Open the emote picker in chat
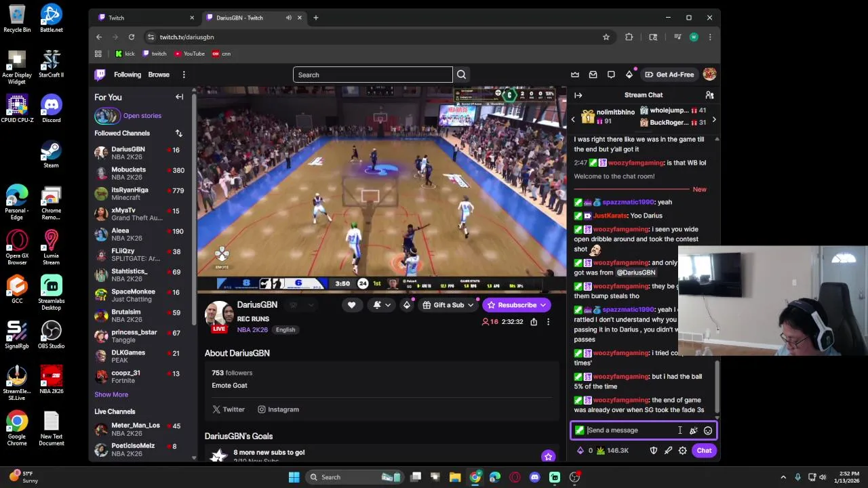 (707, 430)
